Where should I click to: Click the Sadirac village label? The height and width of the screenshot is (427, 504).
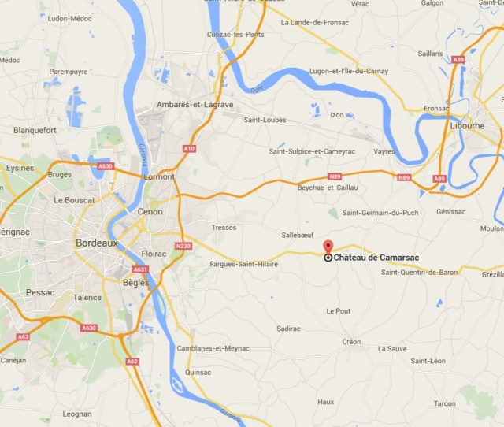pos(288,329)
